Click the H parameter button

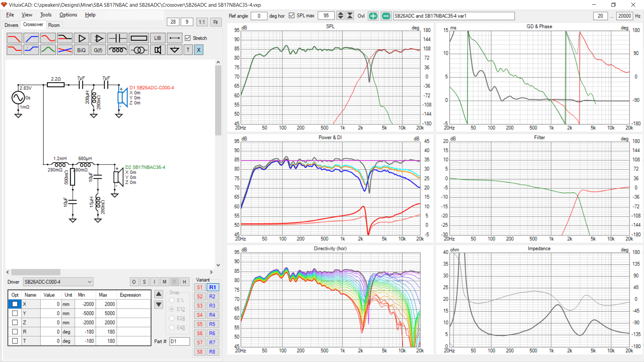click(184, 282)
